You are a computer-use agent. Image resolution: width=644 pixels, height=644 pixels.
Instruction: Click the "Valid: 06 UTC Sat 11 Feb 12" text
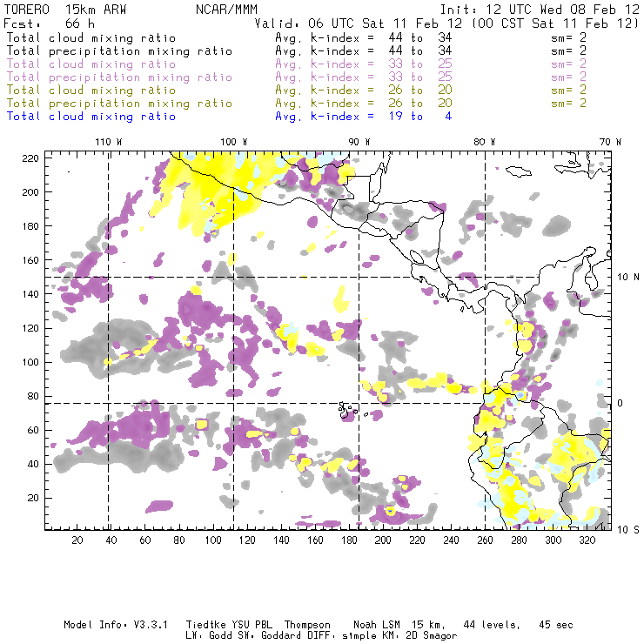click(x=359, y=23)
